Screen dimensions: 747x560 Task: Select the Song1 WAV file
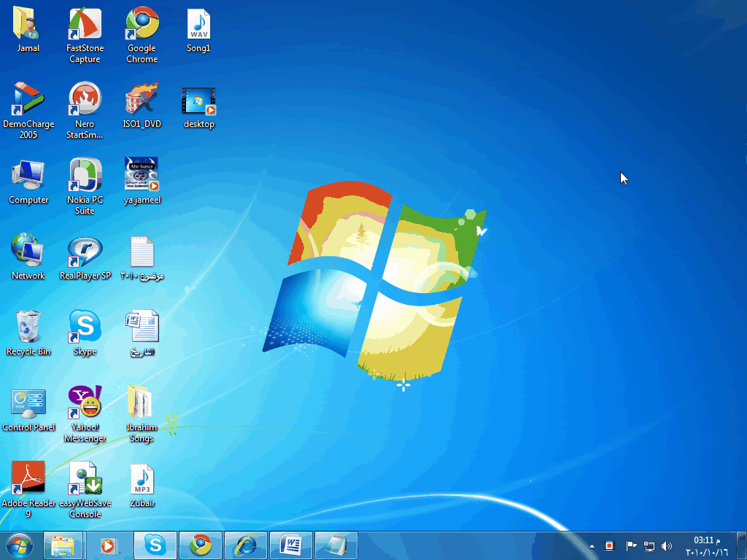pyautogui.click(x=198, y=25)
